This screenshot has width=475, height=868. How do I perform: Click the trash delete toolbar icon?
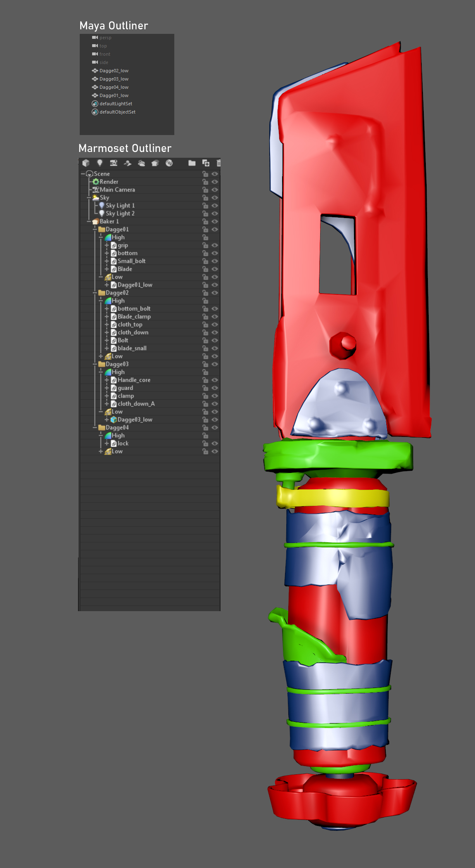218,163
